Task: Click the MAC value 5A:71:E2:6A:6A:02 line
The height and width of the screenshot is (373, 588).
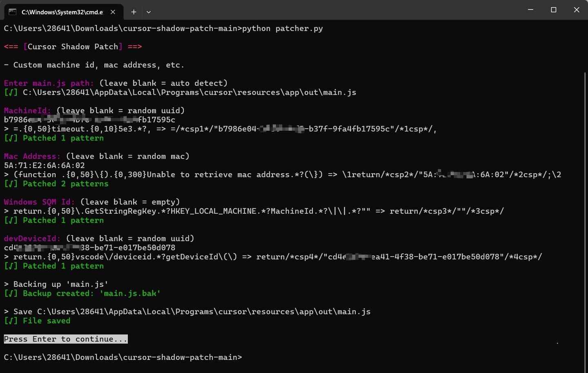Action: pyautogui.click(x=44, y=165)
